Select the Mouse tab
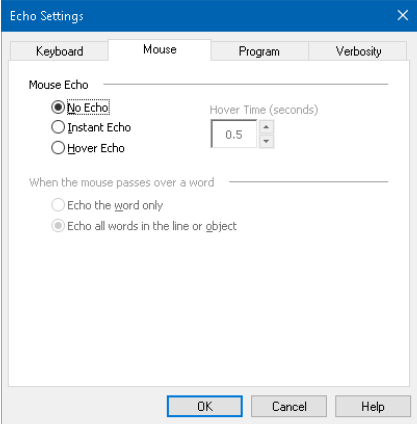Viewport: 417px width, 424px height. [160, 50]
